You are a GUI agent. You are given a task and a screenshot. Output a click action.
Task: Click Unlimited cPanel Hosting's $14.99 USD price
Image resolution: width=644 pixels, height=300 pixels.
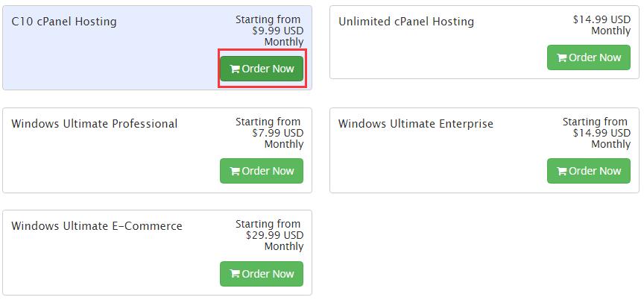[x=601, y=19]
